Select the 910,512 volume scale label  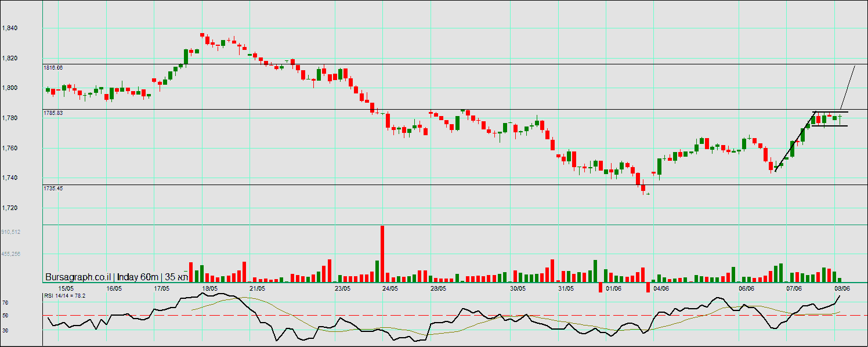pyautogui.click(x=12, y=232)
